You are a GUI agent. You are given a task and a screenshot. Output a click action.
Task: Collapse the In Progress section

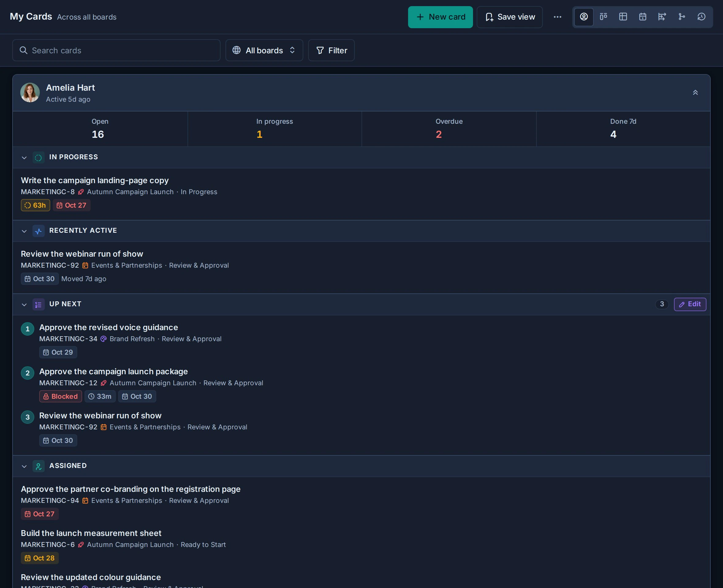(x=24, y=157)
